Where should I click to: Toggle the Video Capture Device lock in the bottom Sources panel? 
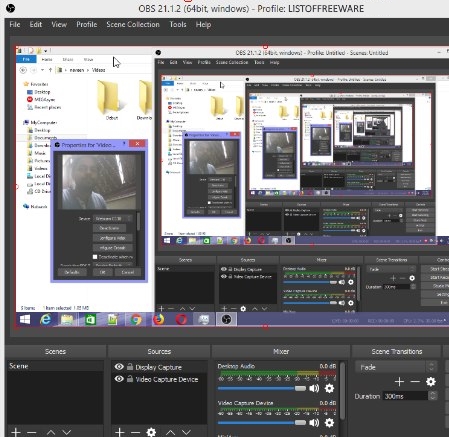pyautogui.click(x=130, y=379)
